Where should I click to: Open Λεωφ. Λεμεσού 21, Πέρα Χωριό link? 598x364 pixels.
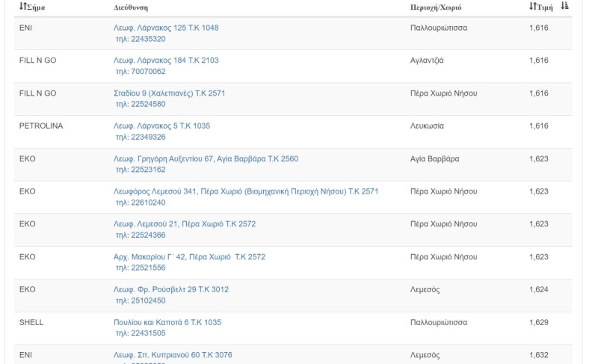(x=185, y=223)
